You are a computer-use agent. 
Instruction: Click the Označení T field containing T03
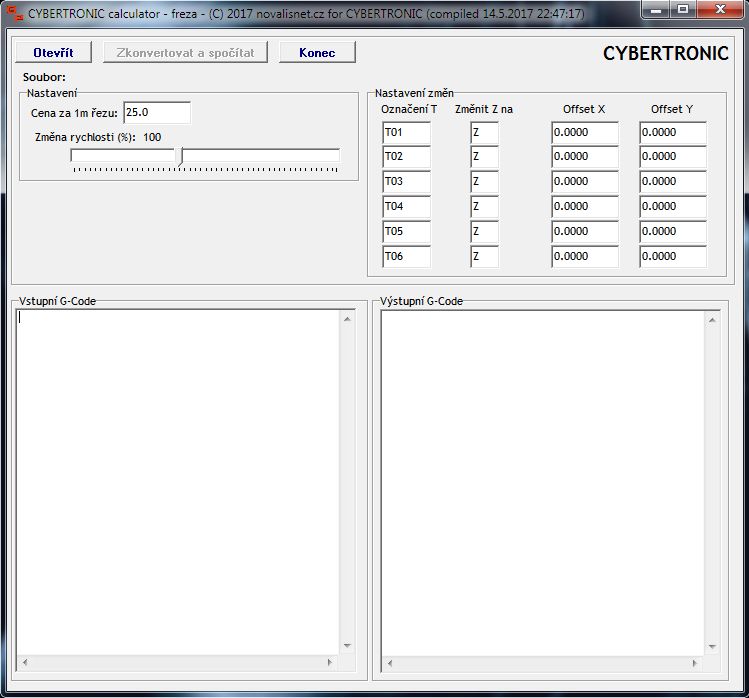[x=407, y=182]
